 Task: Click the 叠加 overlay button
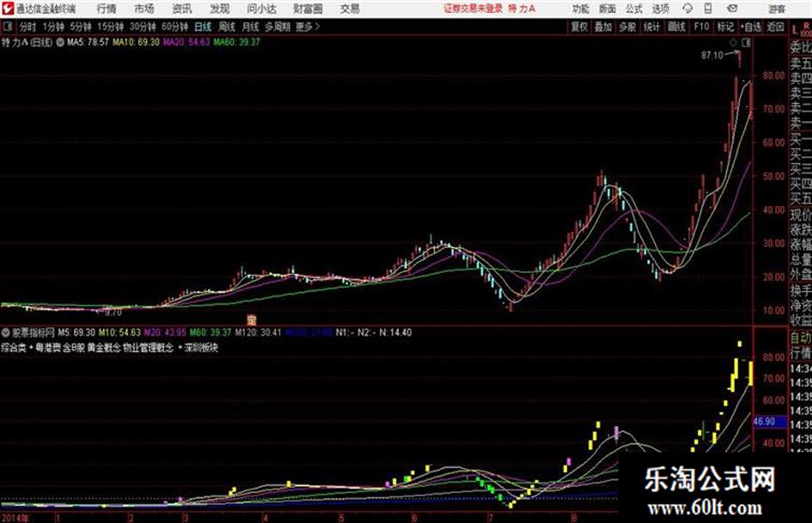[603, 27]
